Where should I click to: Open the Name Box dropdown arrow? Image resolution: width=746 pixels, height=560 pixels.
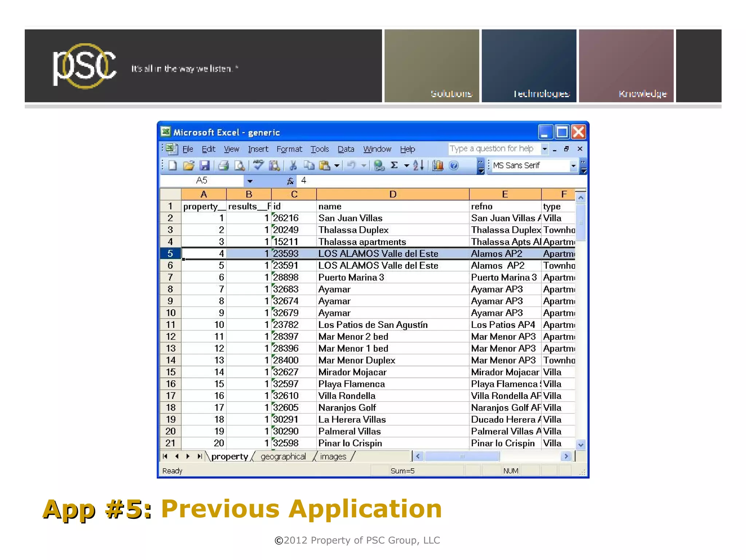pos(250,181)
